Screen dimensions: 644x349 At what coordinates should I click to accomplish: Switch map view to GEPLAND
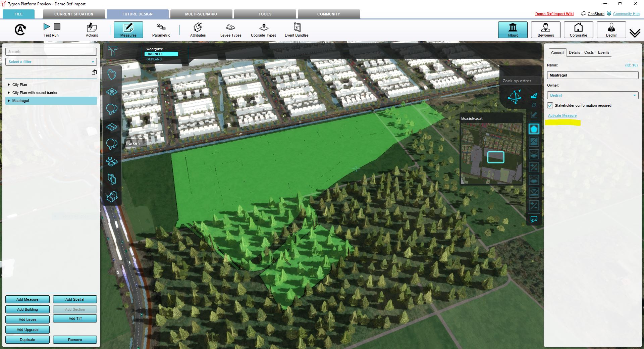[x=154, y=59]
